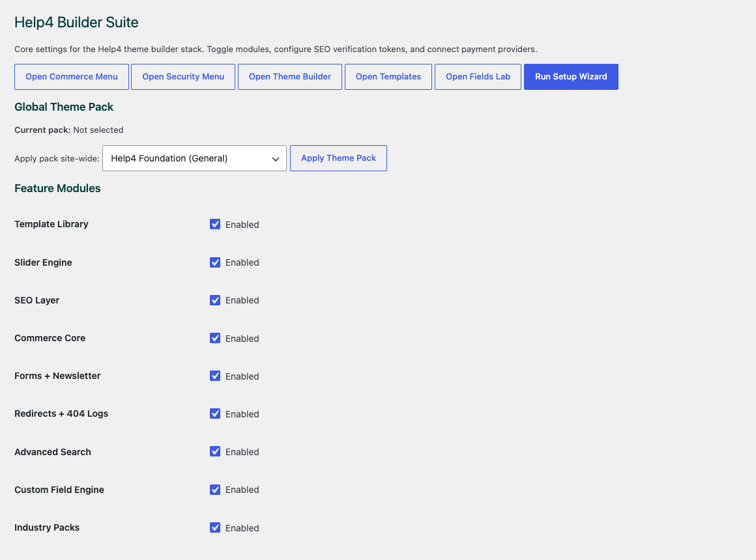Image resolution: width=756 pixels, height=560 pixels.
Task: Apply Theme Pack button
Action: click(x=338, y=158)
